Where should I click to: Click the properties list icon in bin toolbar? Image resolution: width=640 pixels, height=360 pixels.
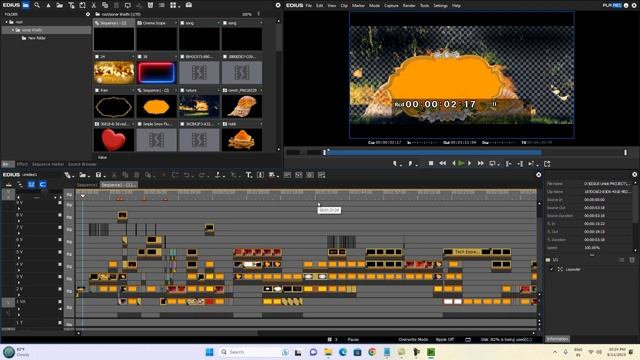coord(162,5)
